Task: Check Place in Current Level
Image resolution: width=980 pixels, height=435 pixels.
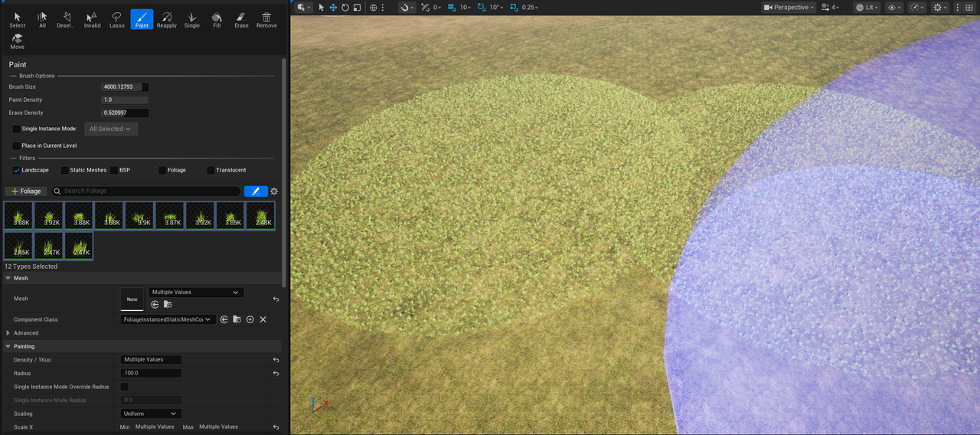Action: click(16, 146)
